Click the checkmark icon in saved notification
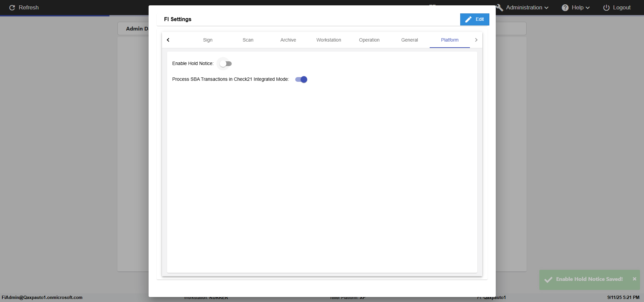Viewport: 644px width, 302px height. point(548,280)
